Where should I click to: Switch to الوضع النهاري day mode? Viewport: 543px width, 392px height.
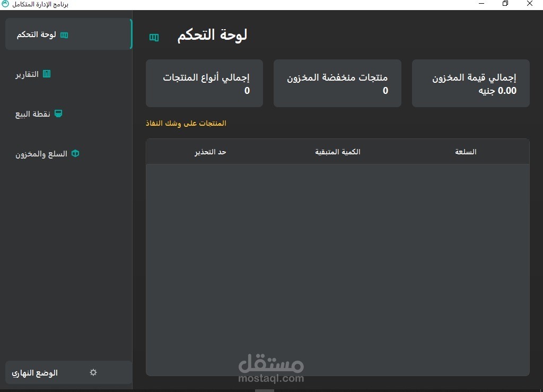click(x=68, y=372)
